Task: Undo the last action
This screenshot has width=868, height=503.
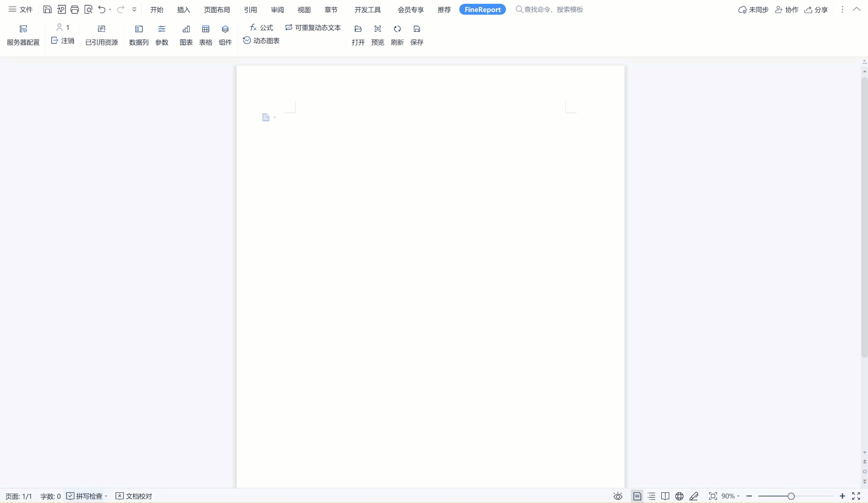Action: pyautogui.click(x=101, y=9)
